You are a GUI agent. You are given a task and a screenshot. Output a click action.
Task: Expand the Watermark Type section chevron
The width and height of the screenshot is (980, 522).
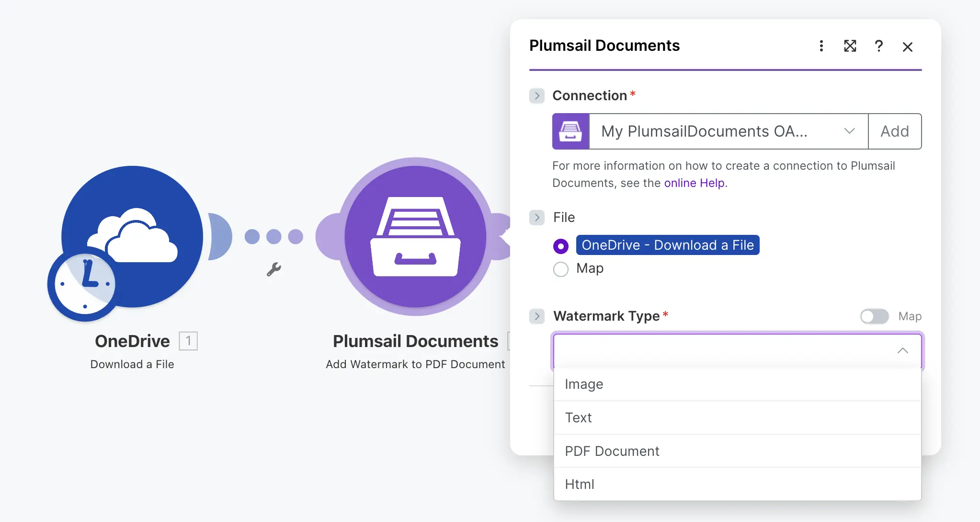pos(537,316)
